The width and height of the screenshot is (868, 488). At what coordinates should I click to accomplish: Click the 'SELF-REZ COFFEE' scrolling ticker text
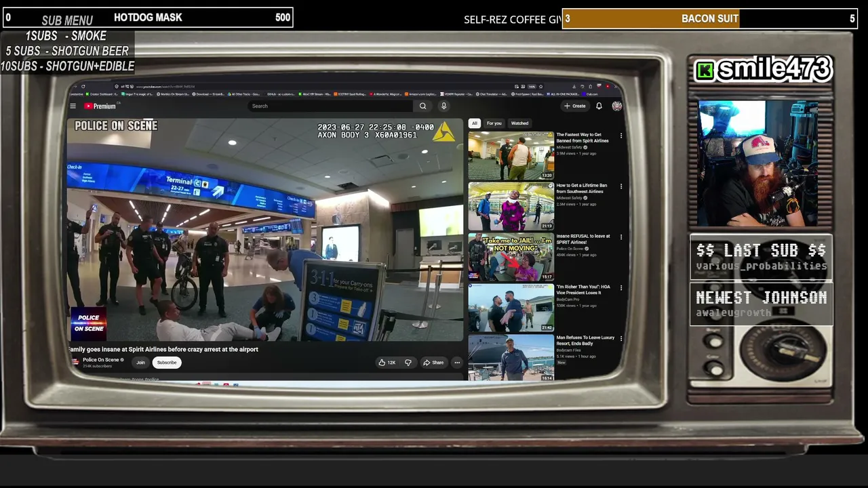pyautogui.click(x=513, y=19)
